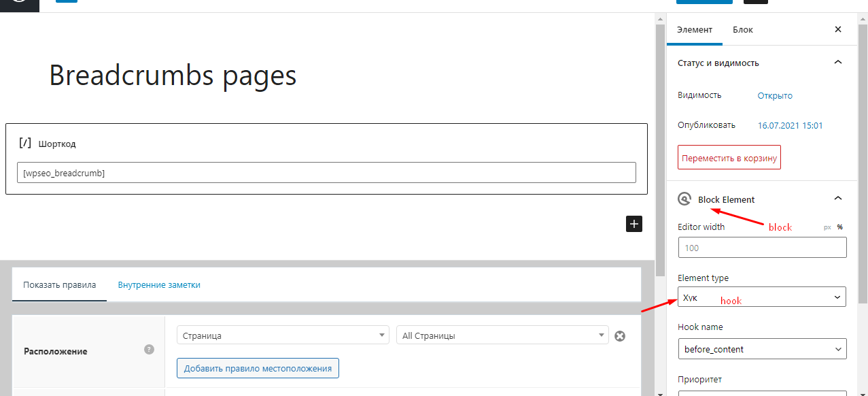Select the px unit for editor width
Image resolution: width=868 pixels, height=396 pixels.
coord(827,227)
